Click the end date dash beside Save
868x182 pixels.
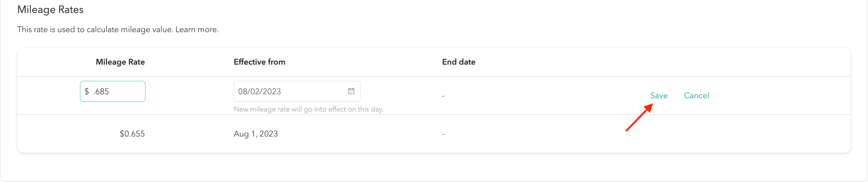pyautogui.click(x=443, y=96)
